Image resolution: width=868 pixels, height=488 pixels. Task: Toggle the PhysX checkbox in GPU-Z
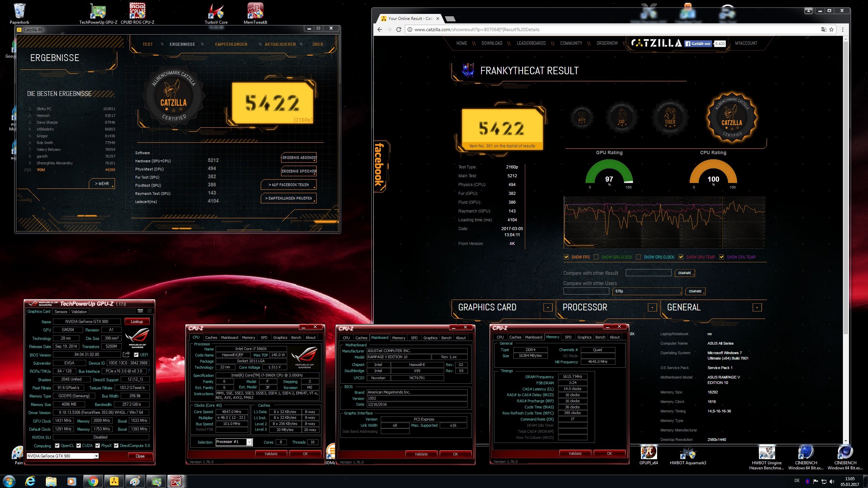[98, 446]
